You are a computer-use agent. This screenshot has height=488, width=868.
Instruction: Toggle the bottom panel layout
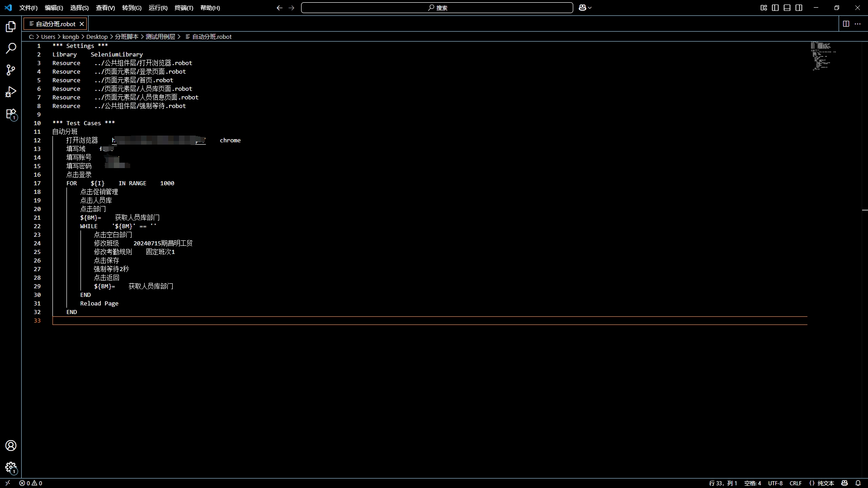pos(787,8)
